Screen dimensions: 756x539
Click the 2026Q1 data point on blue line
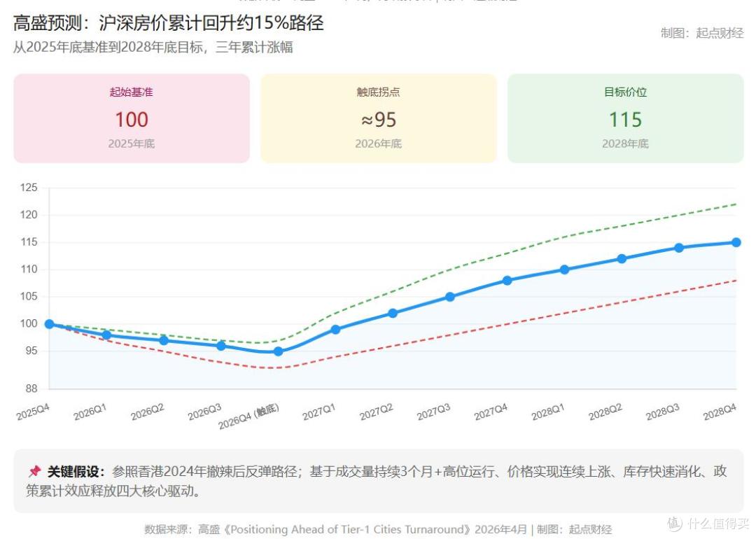(x=106, y=335)
